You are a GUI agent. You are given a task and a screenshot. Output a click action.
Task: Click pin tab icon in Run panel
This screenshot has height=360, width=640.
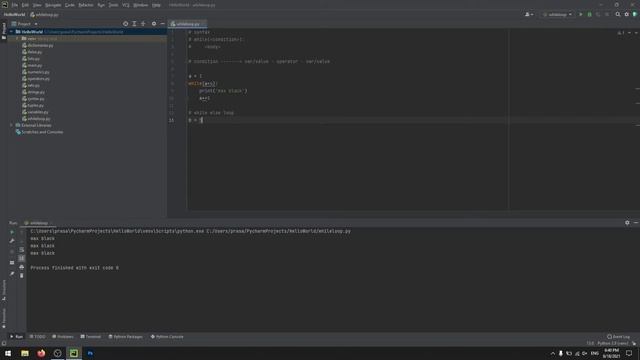tap(12, 274)
